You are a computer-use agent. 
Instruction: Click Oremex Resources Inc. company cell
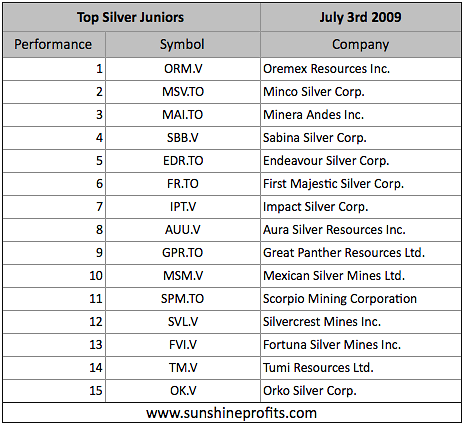click(361, 69)
